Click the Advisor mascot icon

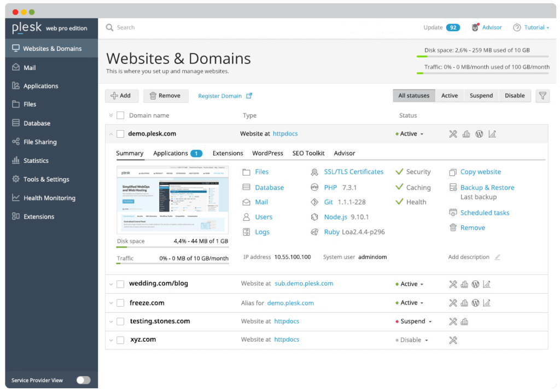[475, 27]
